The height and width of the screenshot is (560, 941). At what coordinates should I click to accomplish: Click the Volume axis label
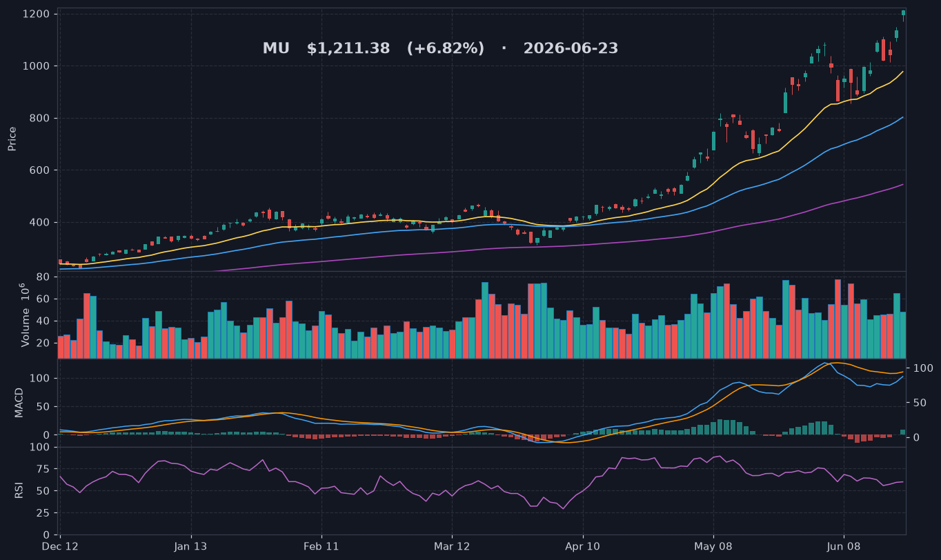pos(24,314)
